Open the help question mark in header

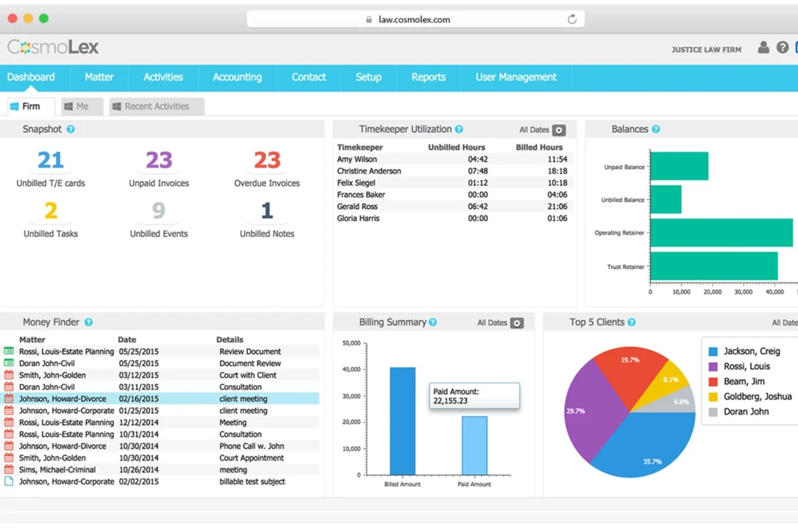pyautogui.click(x=782, y=47)
